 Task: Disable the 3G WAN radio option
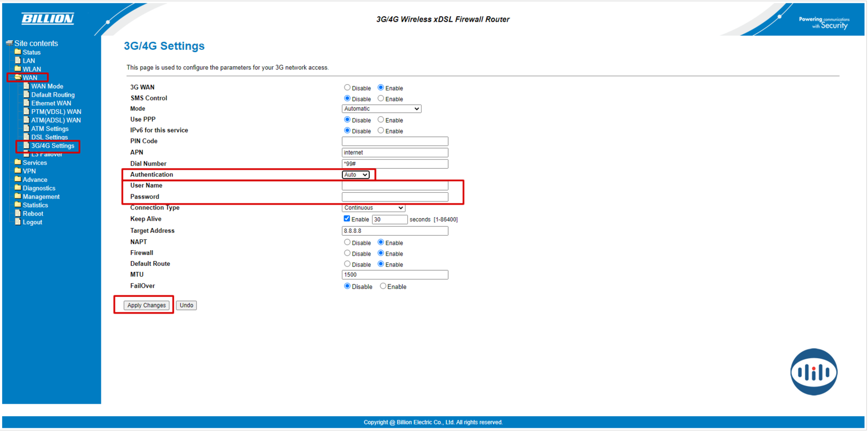pos(347,87)
